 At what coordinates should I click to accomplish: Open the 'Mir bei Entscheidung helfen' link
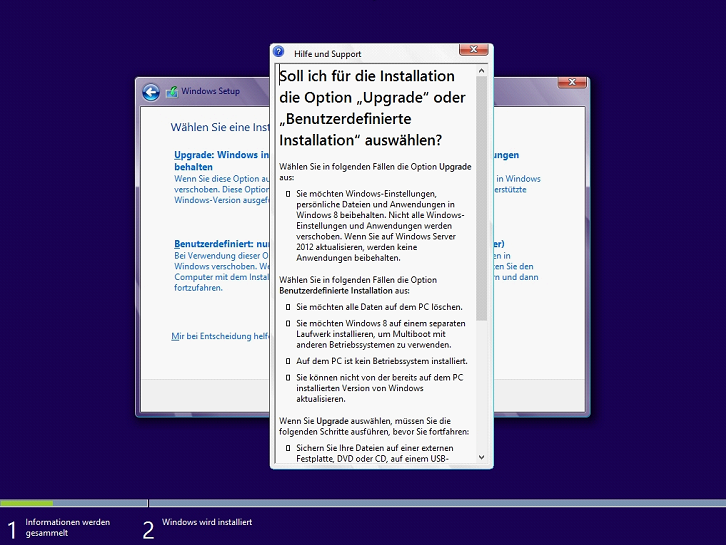coord(220,336)
